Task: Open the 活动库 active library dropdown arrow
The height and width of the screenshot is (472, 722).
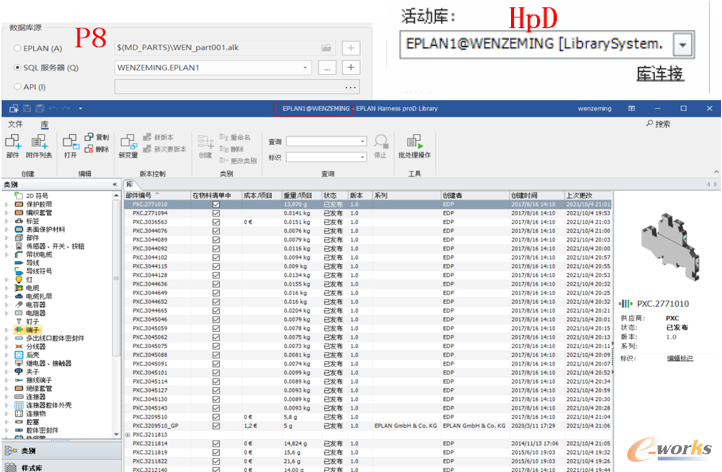Action: pyautogui.click(x=682, y=45)
